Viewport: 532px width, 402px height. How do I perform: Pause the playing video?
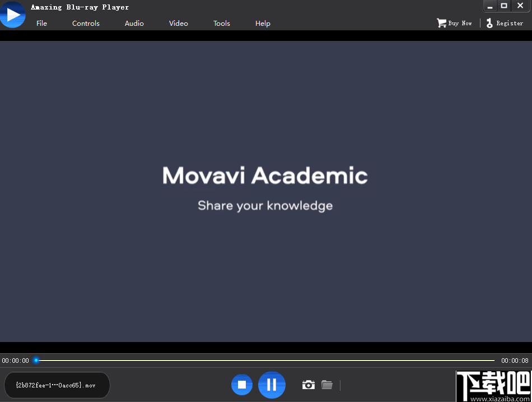click(x=272, y=385)
